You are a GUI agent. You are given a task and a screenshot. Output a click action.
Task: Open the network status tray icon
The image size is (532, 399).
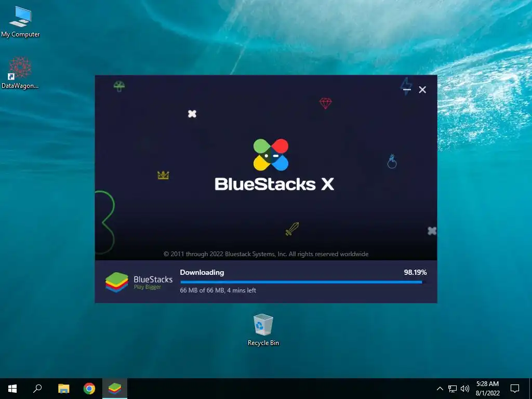(453, 389)
